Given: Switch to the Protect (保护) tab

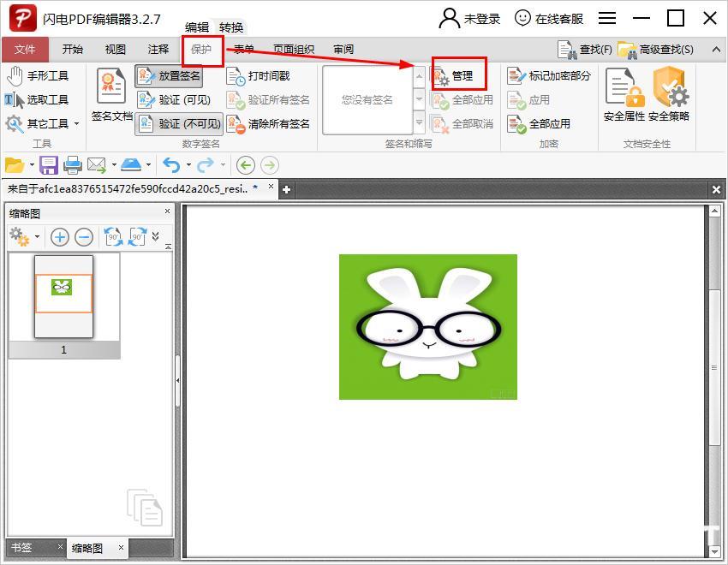Looking at the screenshot, I should point(201,49).
